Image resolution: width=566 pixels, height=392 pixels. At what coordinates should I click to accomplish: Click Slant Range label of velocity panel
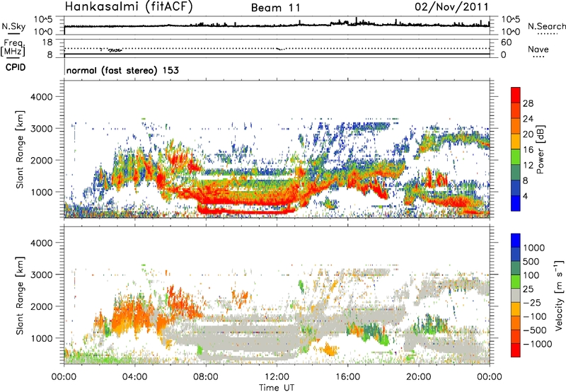click(x=20, y=295)
